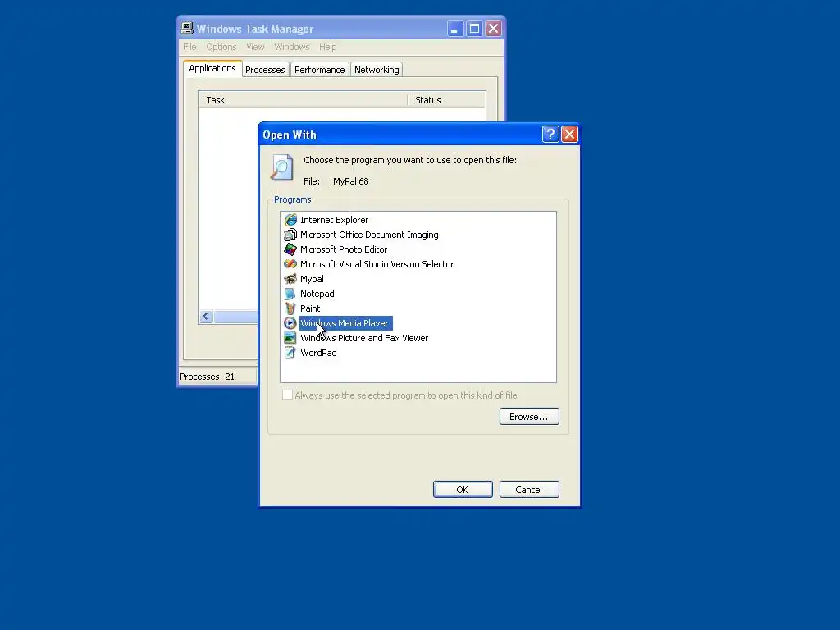Image resolution: width=840 pixels, height=630 pixels.
Task: Maximize the Windows Task Manager window
Action: point(474,29)
